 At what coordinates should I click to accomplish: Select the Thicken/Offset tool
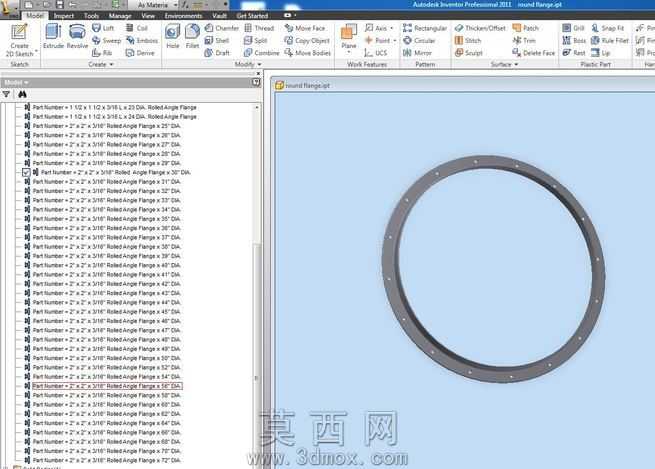480,28
